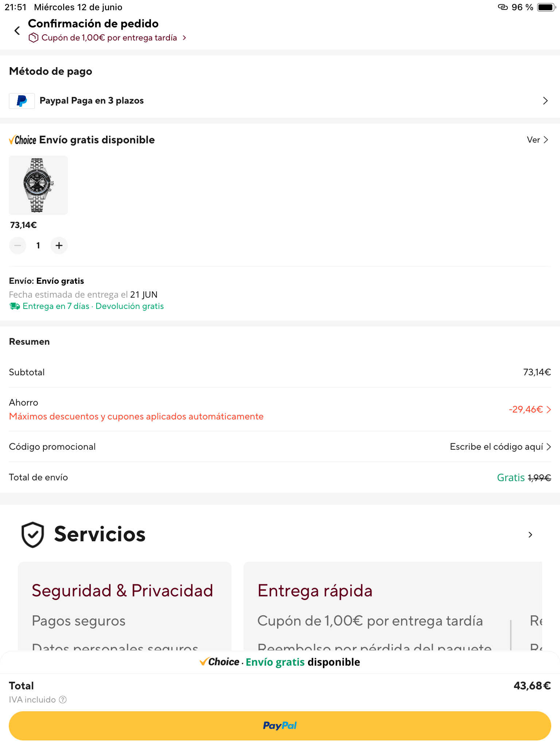Viewport: 560px width, 747px height.
Task: Tap the battery icon in status bar
Action: [x=546, y=7]
